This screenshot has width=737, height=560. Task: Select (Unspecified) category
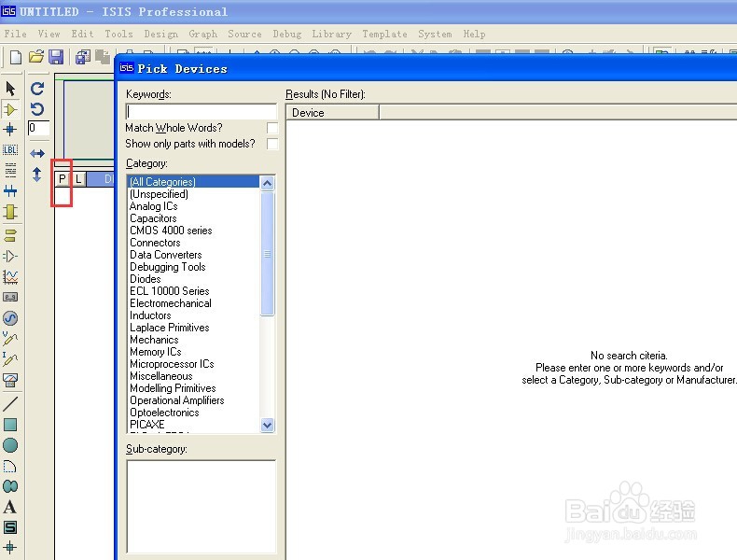159,194
